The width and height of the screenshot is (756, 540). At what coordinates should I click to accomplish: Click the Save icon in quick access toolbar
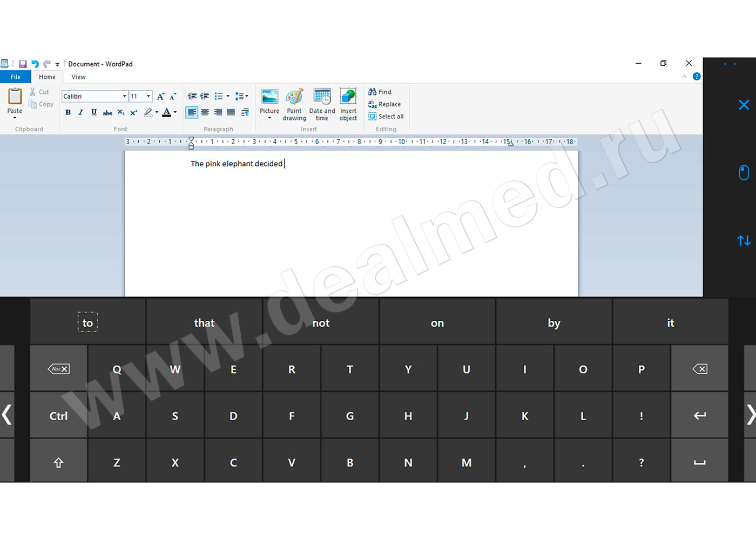[x=23, y=64]
